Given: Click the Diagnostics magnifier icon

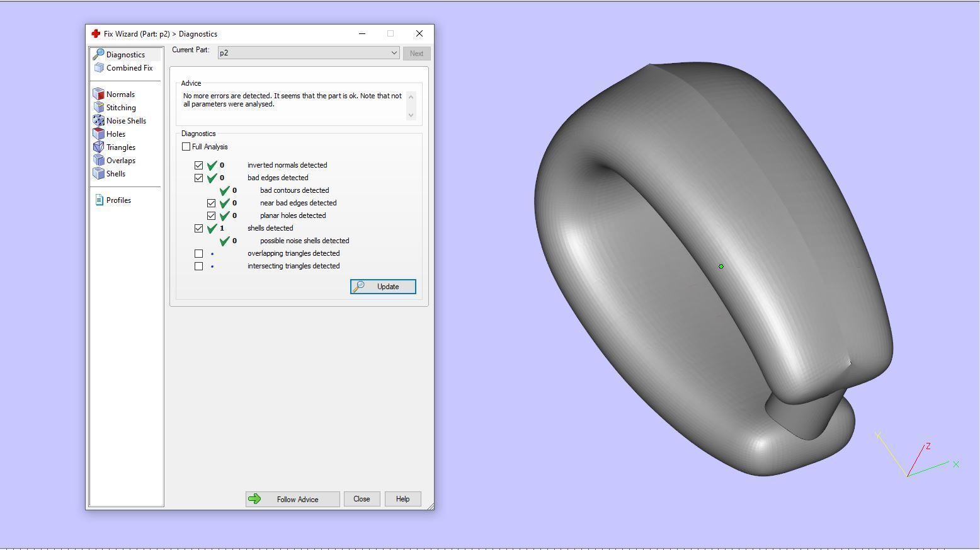Looking at the screenshot, I should click(x=98, y=55).
